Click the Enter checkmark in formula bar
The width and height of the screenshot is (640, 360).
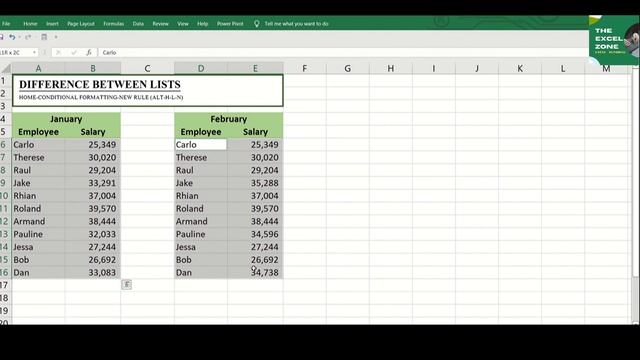point(74,53)
